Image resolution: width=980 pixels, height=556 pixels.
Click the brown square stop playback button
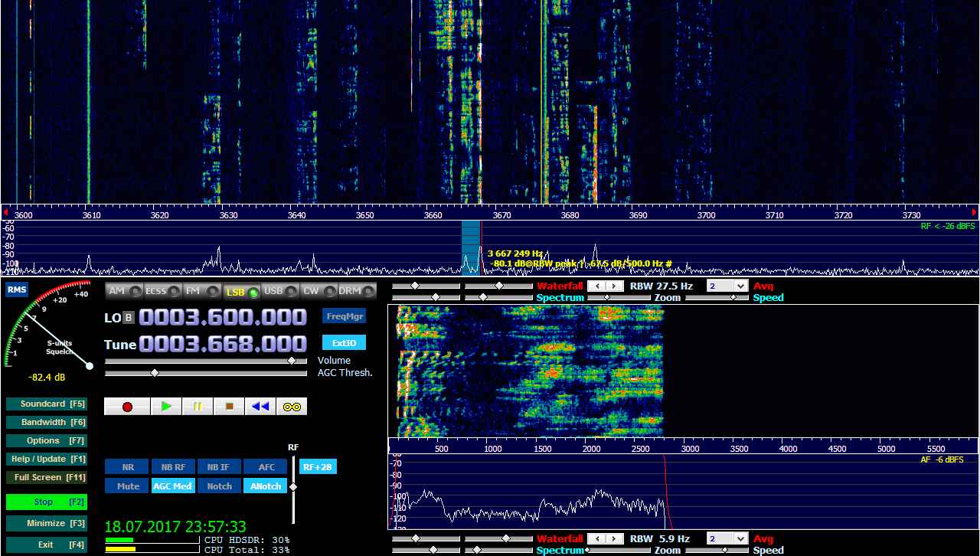tap(229, 407)
